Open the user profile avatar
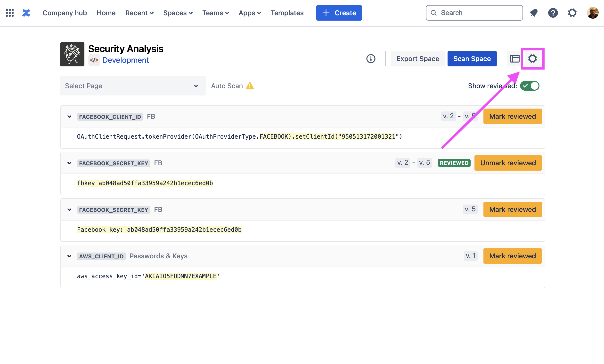The width and height of the screenshot is (604, 364). (x=593, y=13)
